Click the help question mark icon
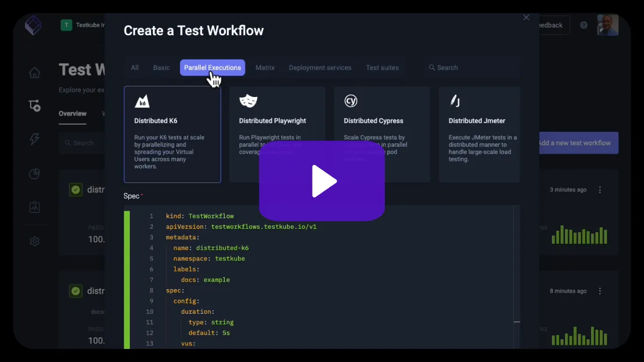644x362 pixels. 584,25
